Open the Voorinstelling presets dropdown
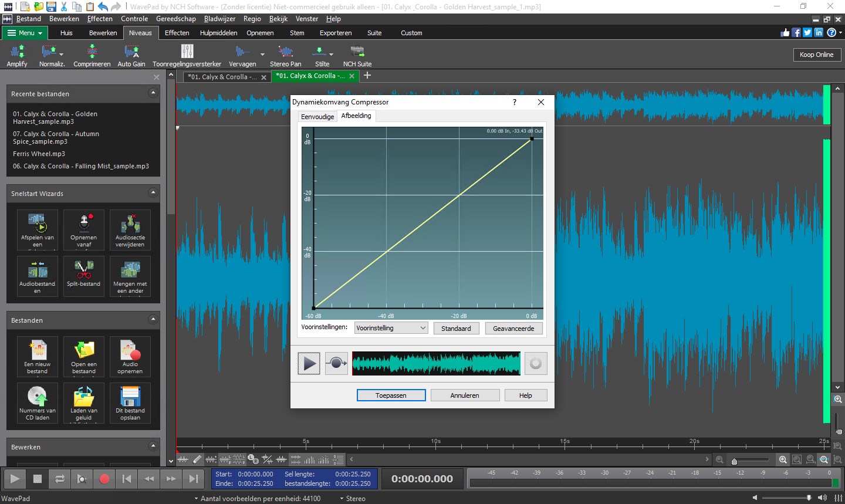 [x=391, y=328]
